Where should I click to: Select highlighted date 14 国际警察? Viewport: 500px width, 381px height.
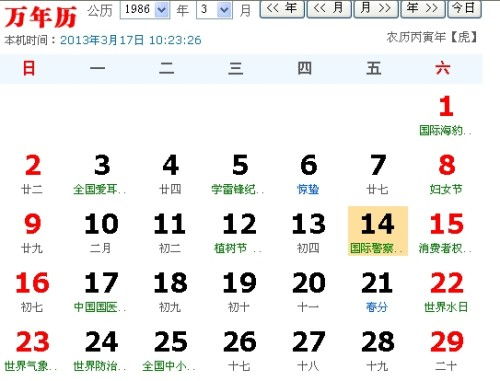tap(378, 231)
